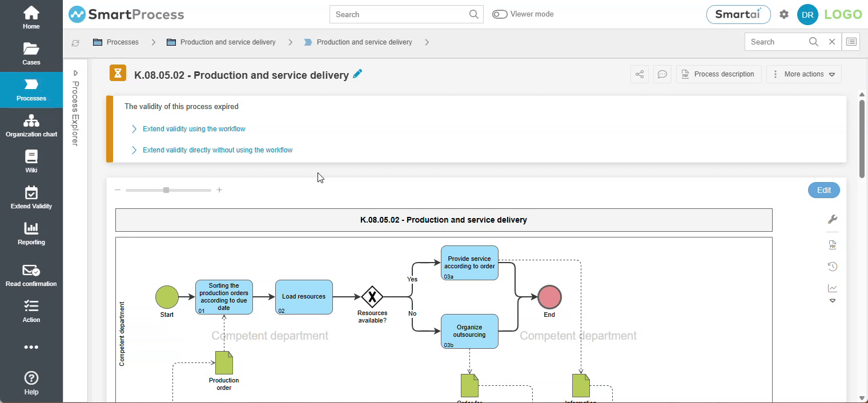Select the Production order document icon
The width and height of the screenshot is (868, 403).
(224, 363)
